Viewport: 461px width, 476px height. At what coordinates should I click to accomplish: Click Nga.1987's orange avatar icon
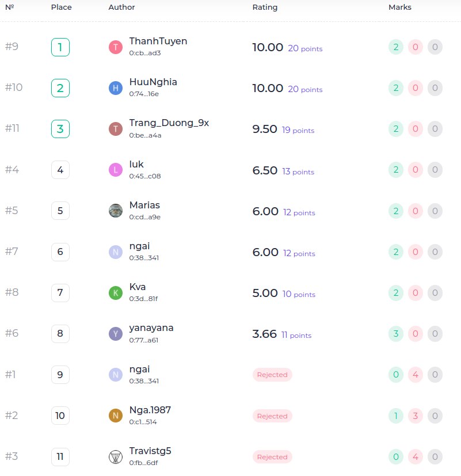point(116,416)
